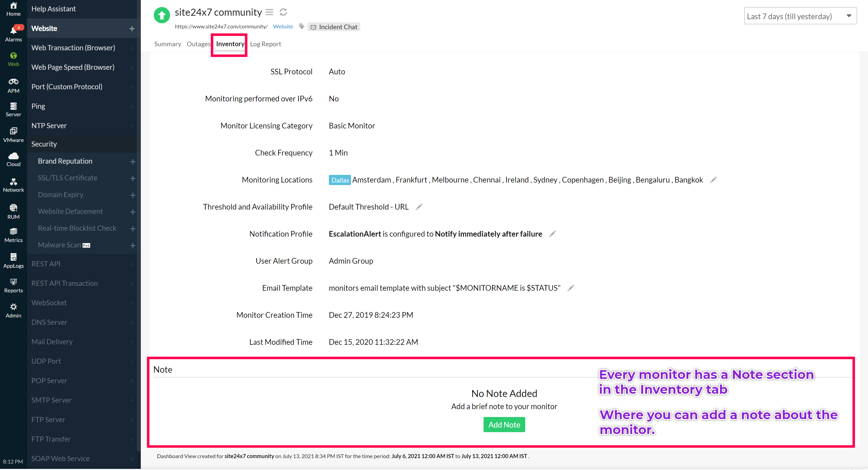Edit Notification Profile pencil icon
Image resolution: width=868 pixels, height=470 pixels.
tap(552, 234)
